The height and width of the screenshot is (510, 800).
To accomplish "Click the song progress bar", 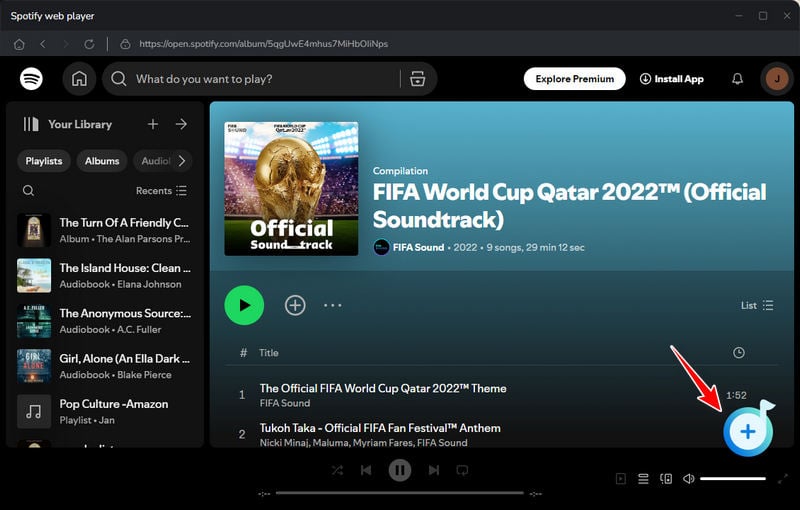I will pyautogui.click(x=399, y=493).
